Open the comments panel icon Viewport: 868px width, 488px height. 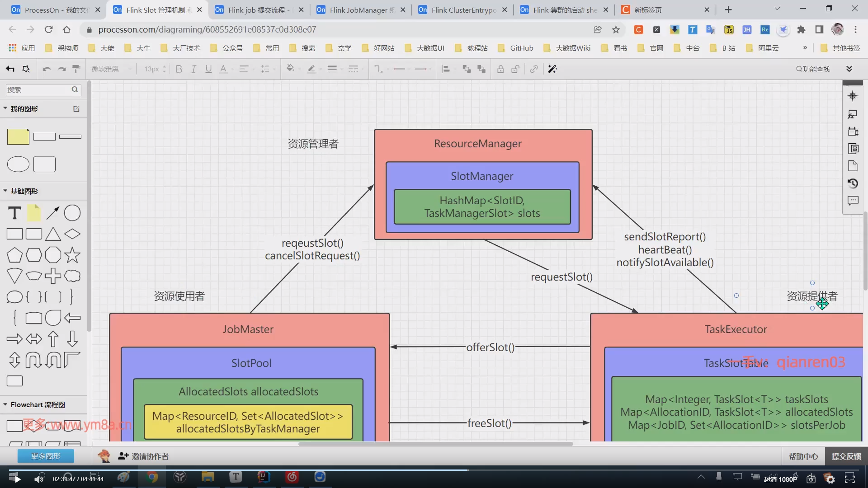click(853, 200)
